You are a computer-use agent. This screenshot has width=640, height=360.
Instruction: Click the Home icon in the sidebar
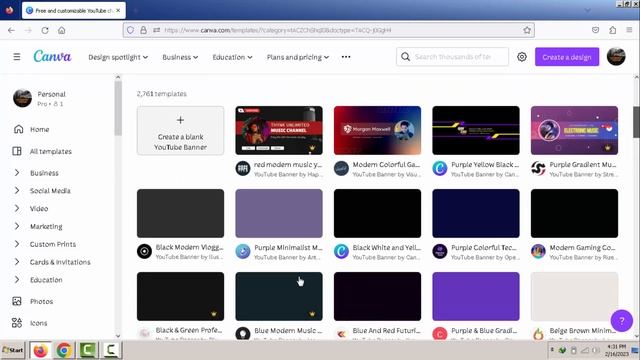click(x=18, y=129)
